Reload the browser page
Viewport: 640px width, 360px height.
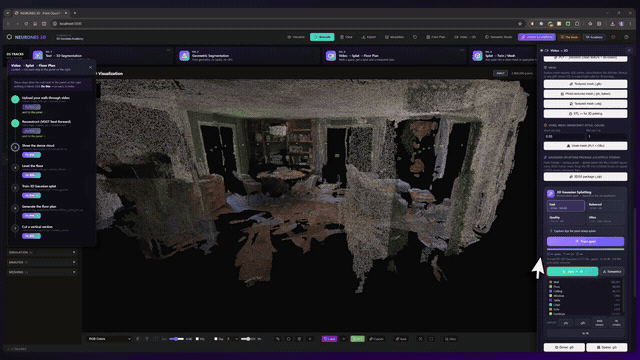(x=26, y=24)
